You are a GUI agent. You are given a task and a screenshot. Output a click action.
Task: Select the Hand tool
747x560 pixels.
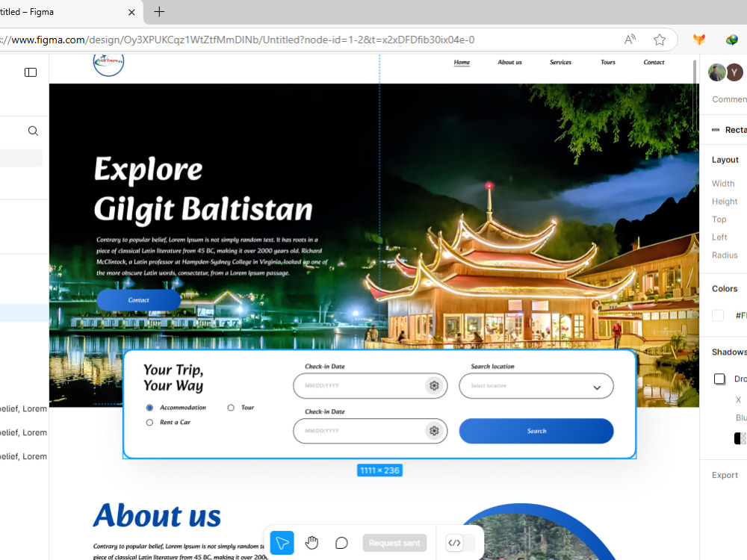[311, 543]
